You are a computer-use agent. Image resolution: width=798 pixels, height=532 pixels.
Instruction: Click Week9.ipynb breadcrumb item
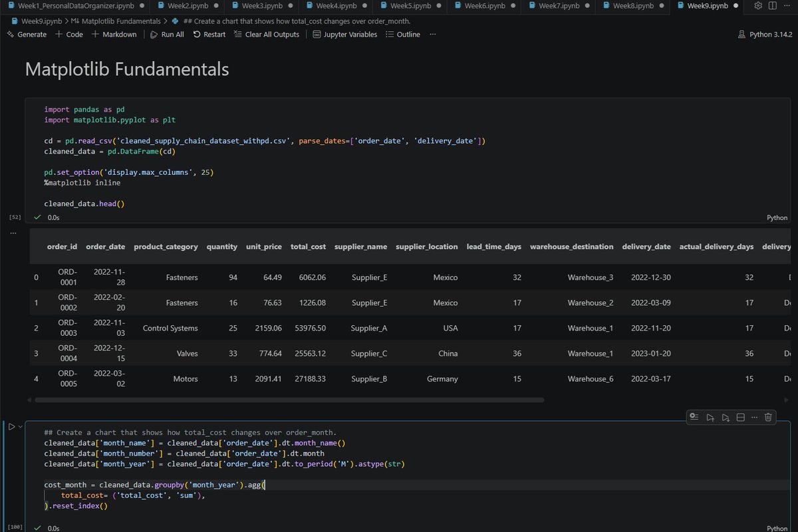36,21
